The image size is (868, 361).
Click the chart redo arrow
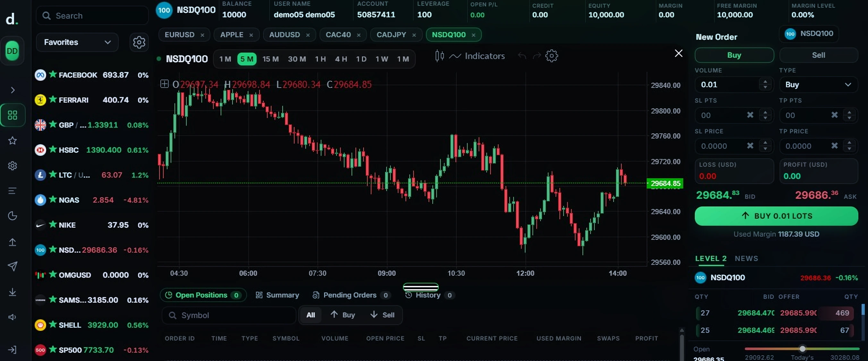coord(537,55)
